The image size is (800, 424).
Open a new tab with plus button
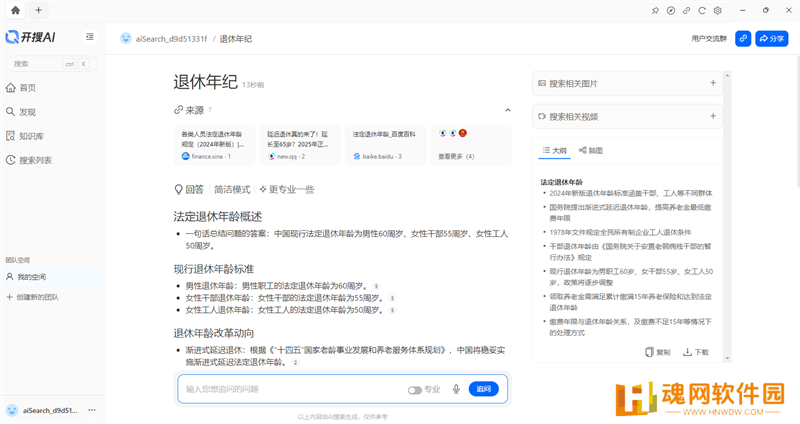coord(38,10)
